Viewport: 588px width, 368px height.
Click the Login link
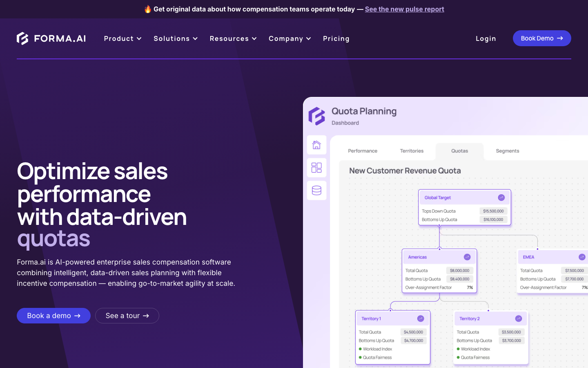click(486, 38)
